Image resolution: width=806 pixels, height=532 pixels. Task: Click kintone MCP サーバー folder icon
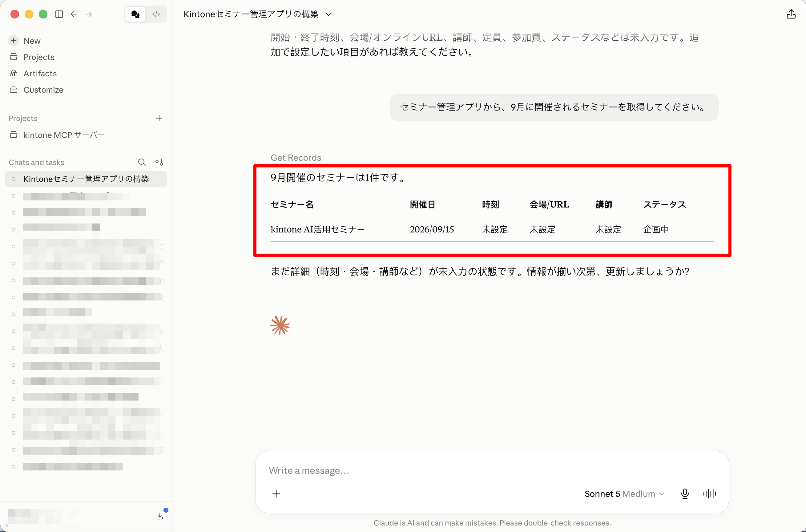14,135
